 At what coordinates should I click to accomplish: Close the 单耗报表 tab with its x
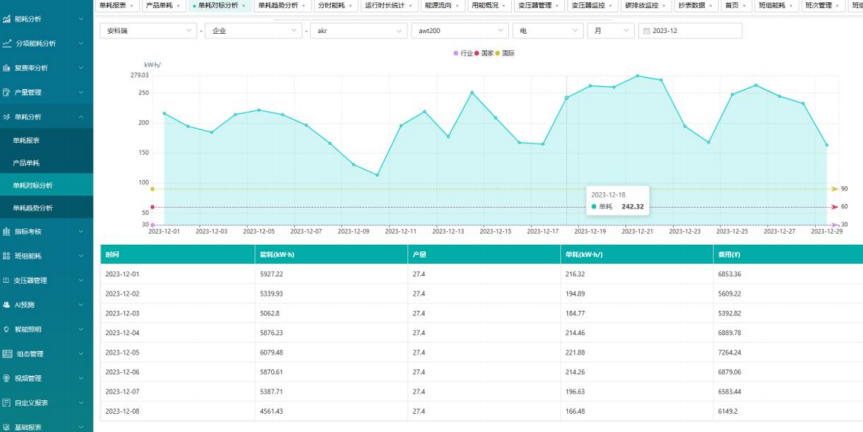pyautogui.click(x=130, y=5)
